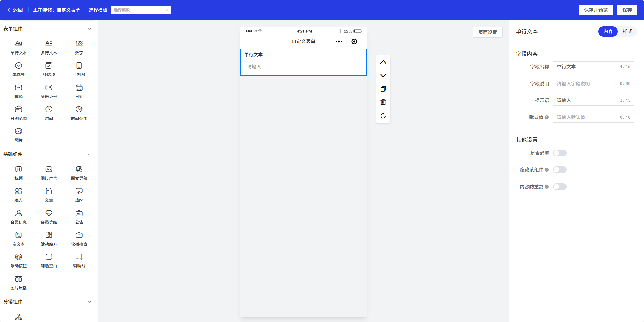Click the 字段说明 input field
644x322 pixels.
(586, 84)
